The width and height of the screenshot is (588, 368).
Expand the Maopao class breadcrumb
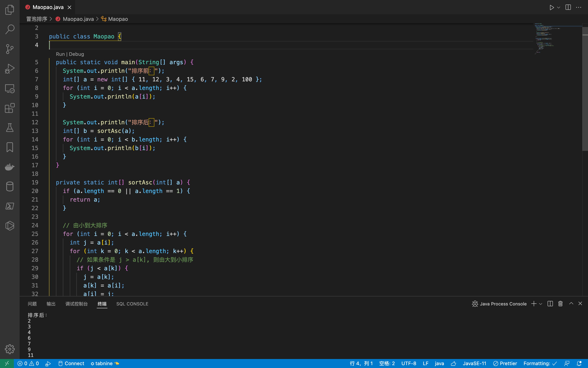click(118, 19)
